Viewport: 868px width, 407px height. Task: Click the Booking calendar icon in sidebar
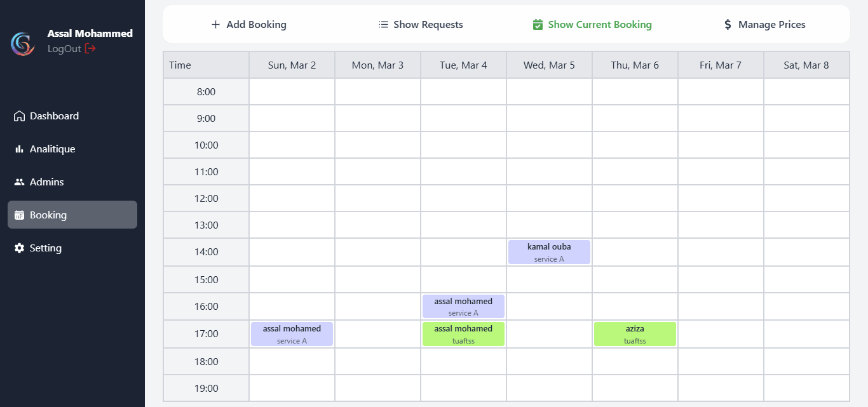(19, 215)
